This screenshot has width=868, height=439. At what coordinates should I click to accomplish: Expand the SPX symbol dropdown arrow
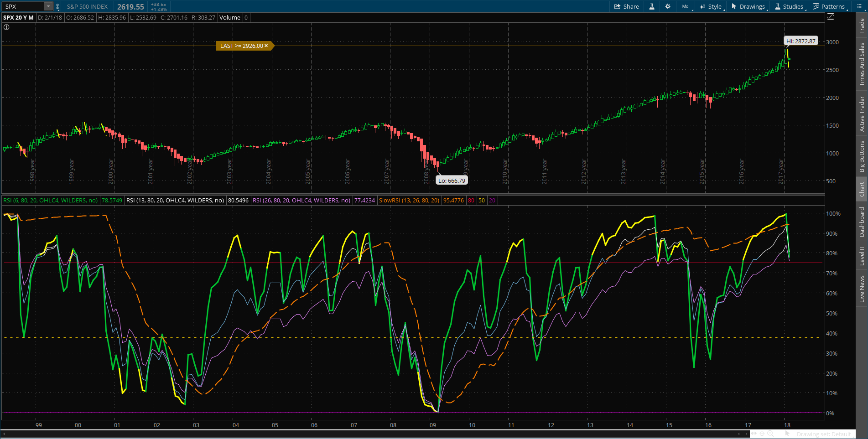pyautogui.click(x=48, y=6)
